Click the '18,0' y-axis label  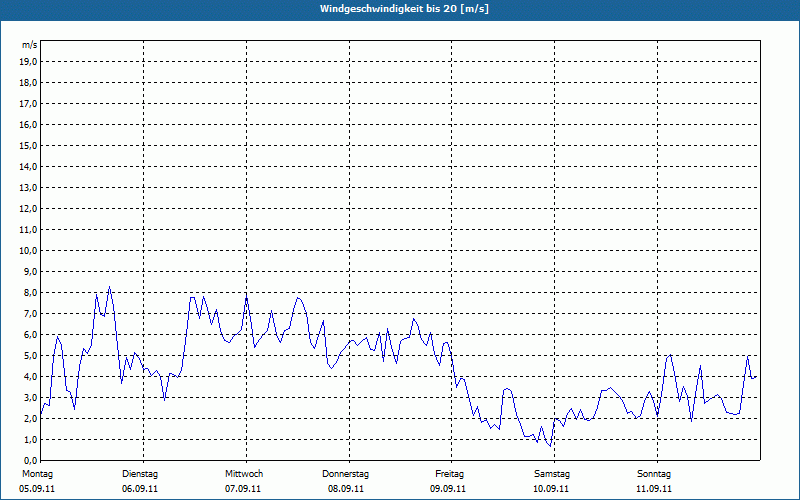[x=28, y=83]
